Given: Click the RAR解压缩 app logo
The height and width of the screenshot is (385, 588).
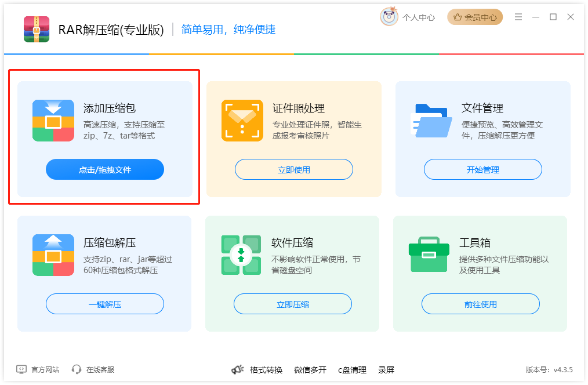Looking at the screenshot, I should point(37,29).
